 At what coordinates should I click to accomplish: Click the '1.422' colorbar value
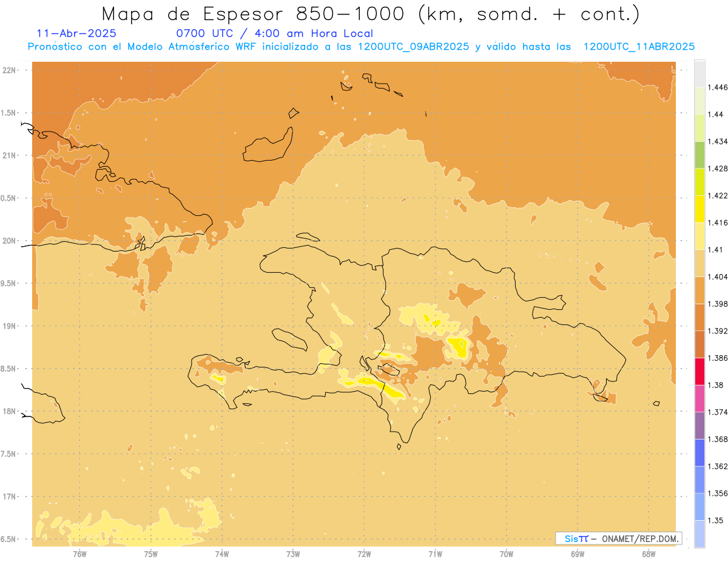coord(718,195)
